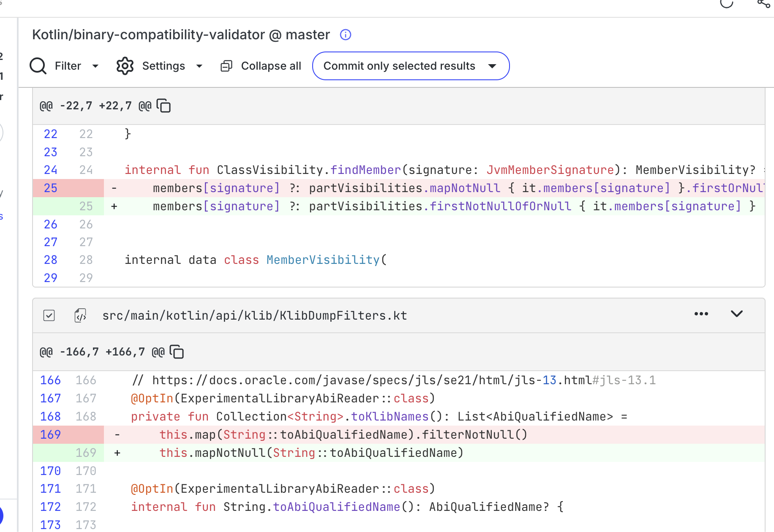
Task: Click the Filter label
Action: pos(68,66)
